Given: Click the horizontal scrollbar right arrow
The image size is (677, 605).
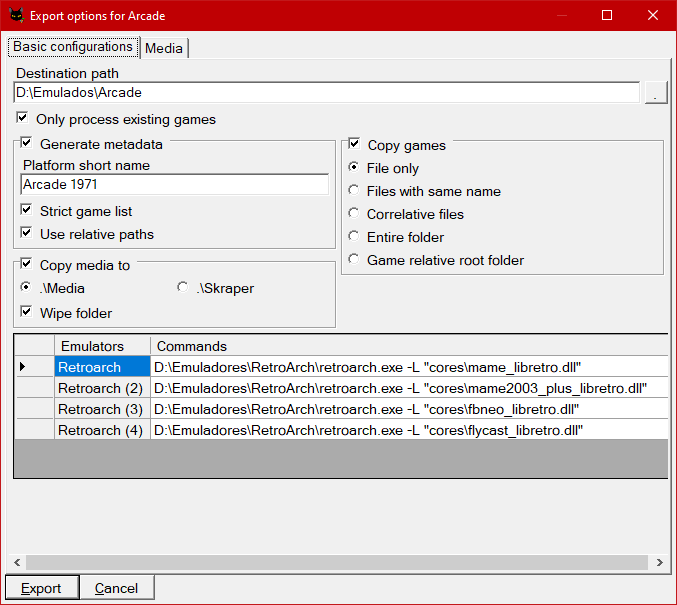Looking at the screenshot, I should point(659,562).
